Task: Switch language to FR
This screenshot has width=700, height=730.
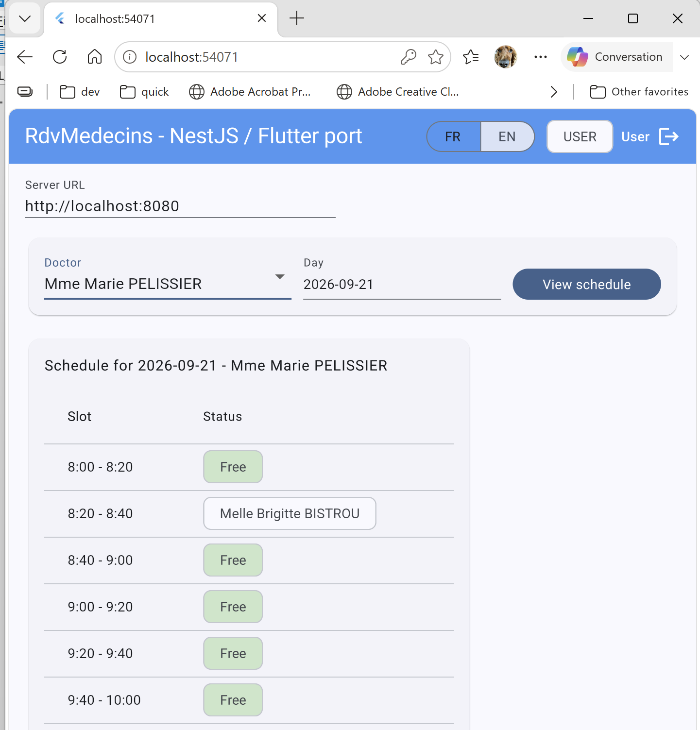Action: [x=453, y=136]
